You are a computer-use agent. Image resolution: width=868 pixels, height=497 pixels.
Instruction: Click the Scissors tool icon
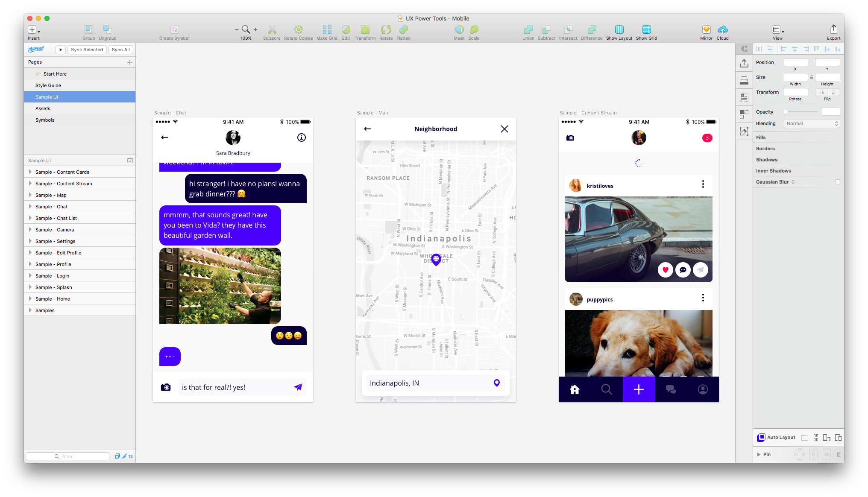272,29
